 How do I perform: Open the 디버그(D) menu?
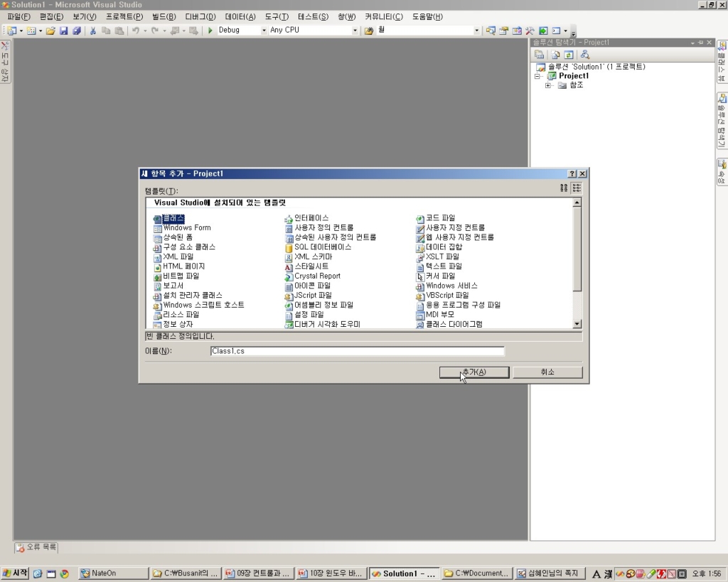coord(200,17)
